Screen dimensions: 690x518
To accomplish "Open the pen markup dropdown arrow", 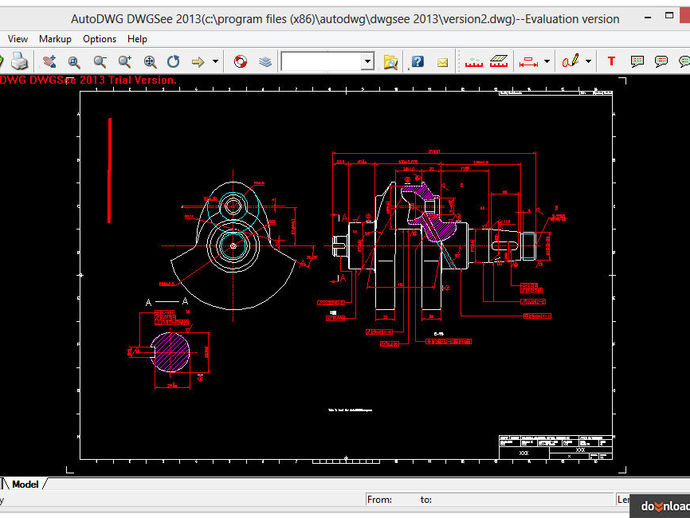I will click(x=588, y=62).
